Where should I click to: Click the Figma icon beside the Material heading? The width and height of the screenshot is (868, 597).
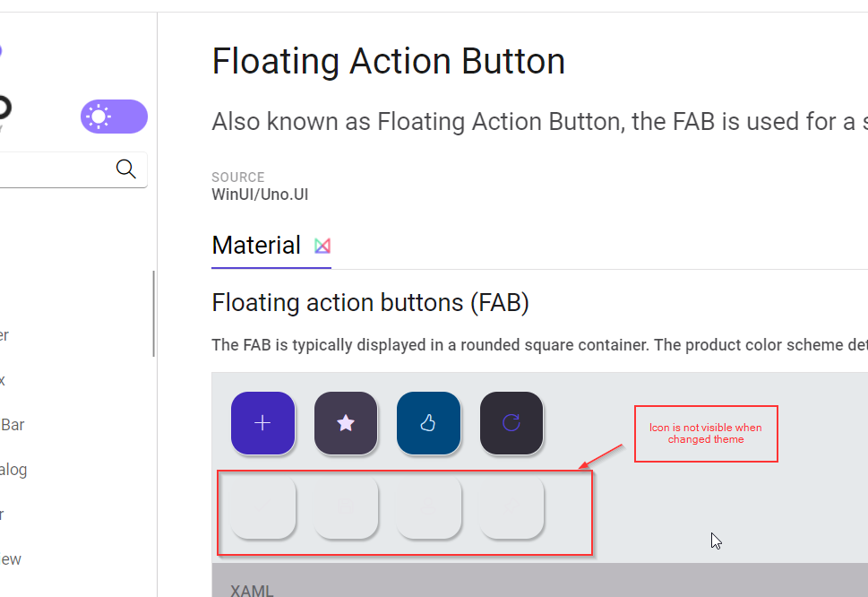click(322, 245)
